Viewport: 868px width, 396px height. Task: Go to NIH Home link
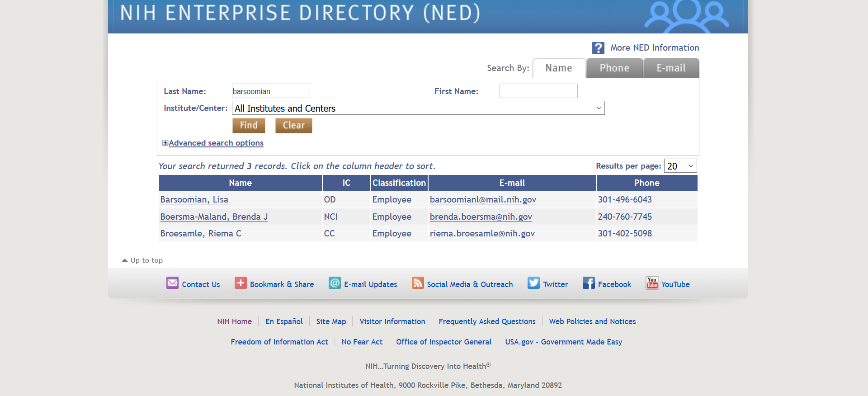click(x=235, y=321)
